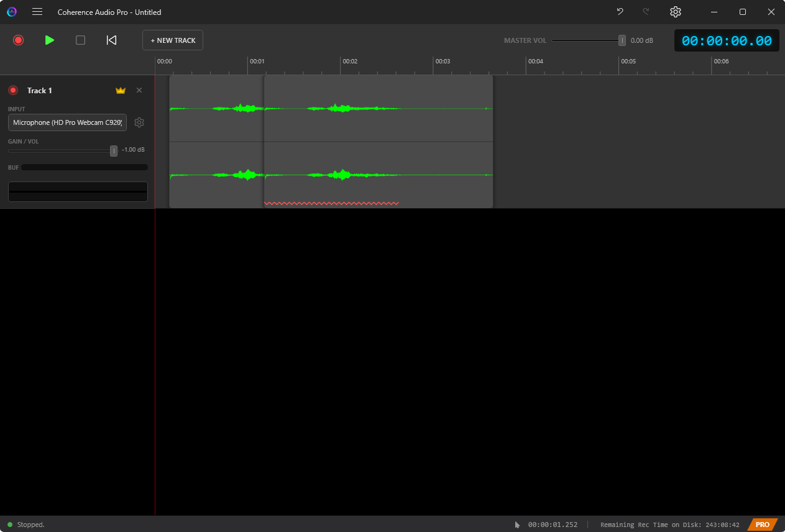Image resolution: width=785 pixels, height=532 pixels.
Task: Open Track 1 input settings gear
Action: click(x=139, y=122)
